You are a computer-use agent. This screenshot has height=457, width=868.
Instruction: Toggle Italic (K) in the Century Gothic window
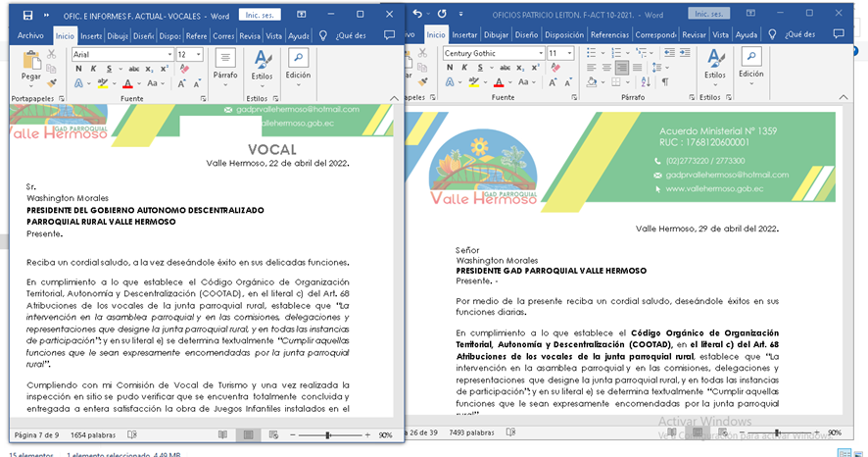pos(464,68)
